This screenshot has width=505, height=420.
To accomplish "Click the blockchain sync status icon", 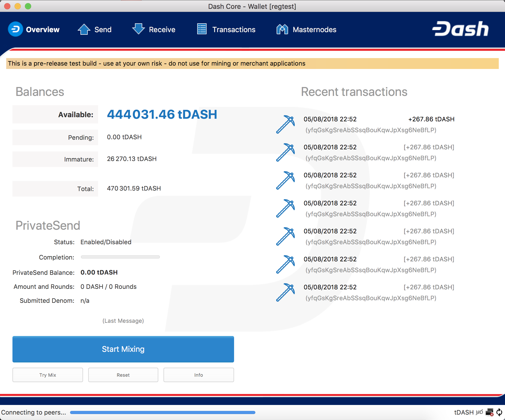I will 499,412.
